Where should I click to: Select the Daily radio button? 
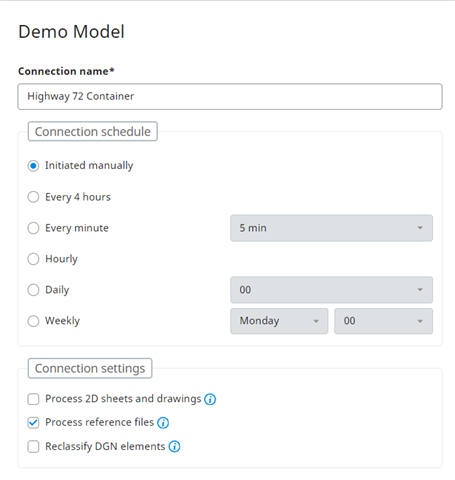click(33, 290)
